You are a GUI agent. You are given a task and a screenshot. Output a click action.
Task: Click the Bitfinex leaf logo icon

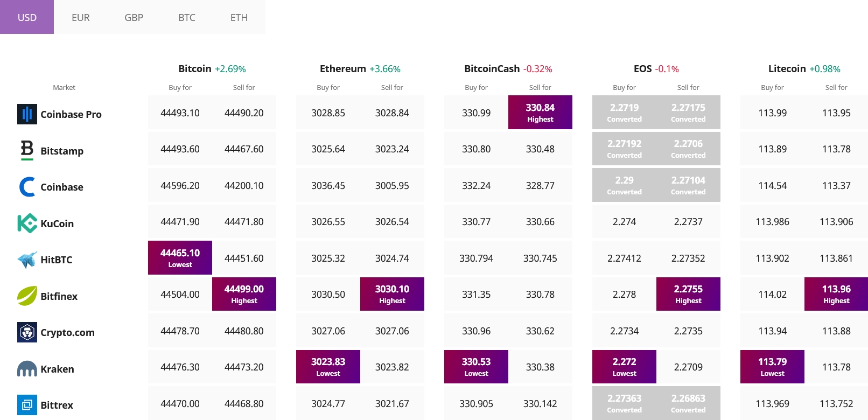27,296
